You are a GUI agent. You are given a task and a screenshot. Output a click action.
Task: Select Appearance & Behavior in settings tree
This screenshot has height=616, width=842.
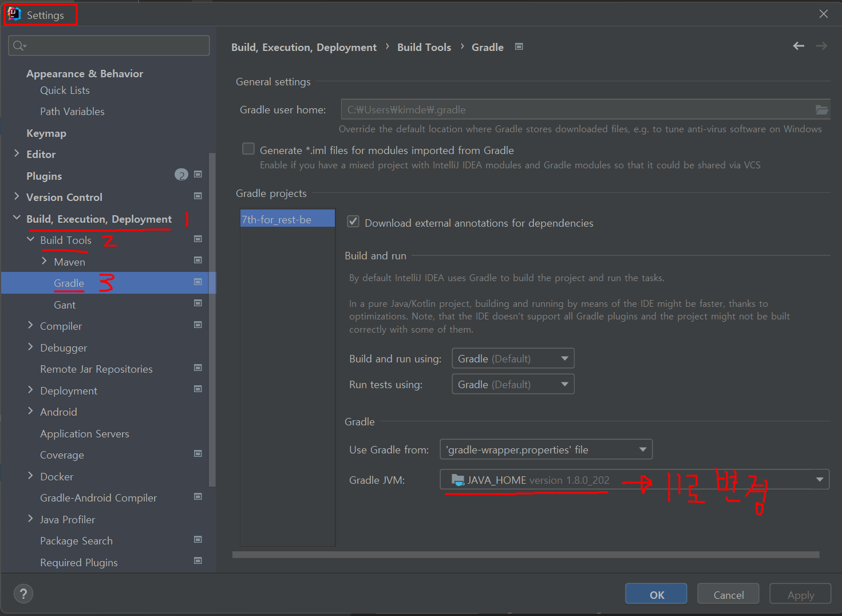pos(85,73)
